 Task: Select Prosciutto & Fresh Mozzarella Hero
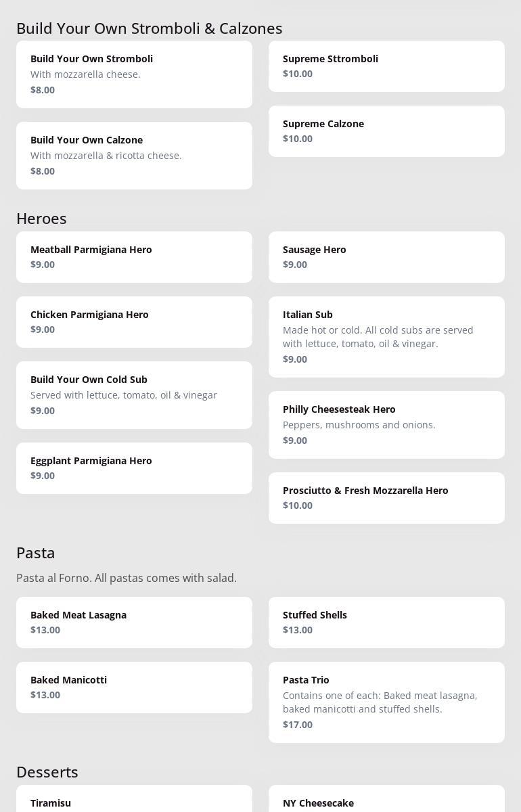(386, 498)
